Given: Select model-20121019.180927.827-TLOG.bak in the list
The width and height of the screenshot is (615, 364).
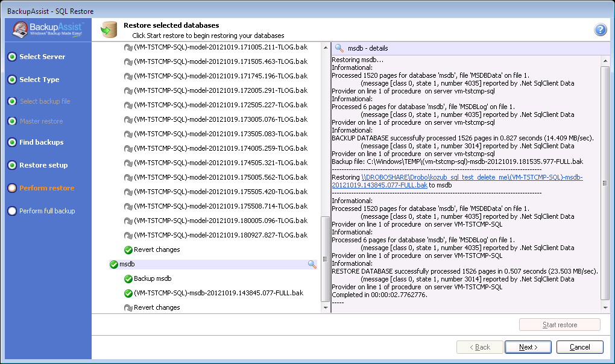Looking at the screenshot, I should 220,235.
